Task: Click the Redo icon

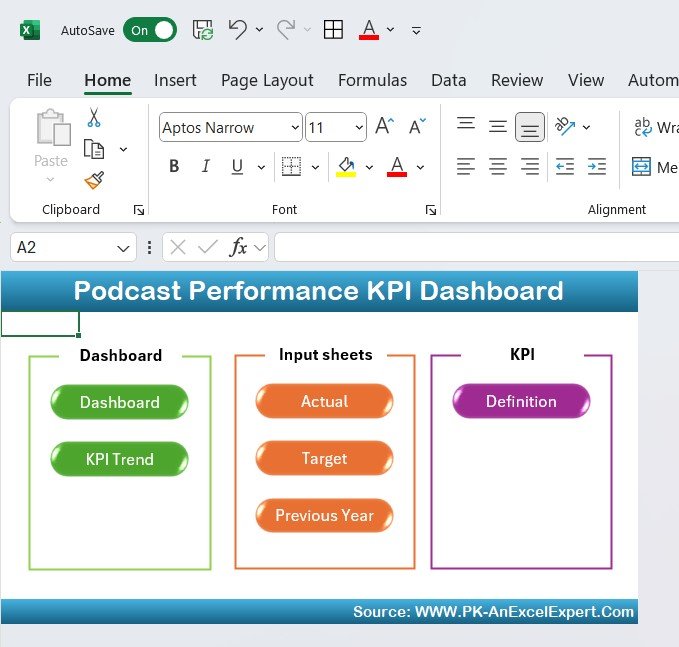Action: pyautogui.click(x=286, y=29)
